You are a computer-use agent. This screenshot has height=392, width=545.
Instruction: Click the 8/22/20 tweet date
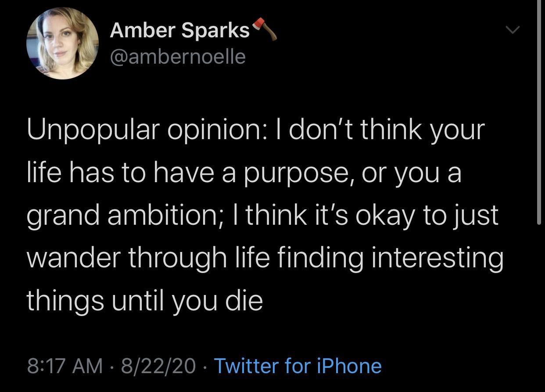coord(160,366)
